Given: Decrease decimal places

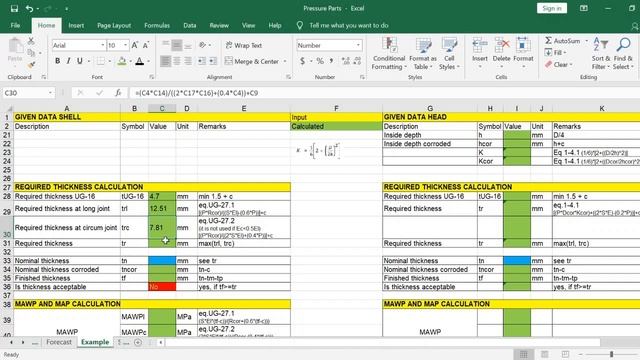Looking at the screenshot, I should pyautogui.click(x=357, y=61).
